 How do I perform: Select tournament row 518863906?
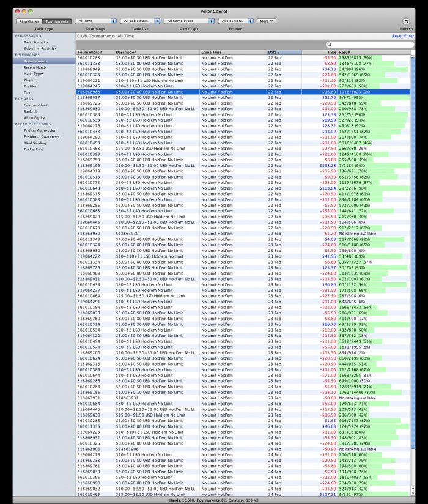click(x=243, y=449)
